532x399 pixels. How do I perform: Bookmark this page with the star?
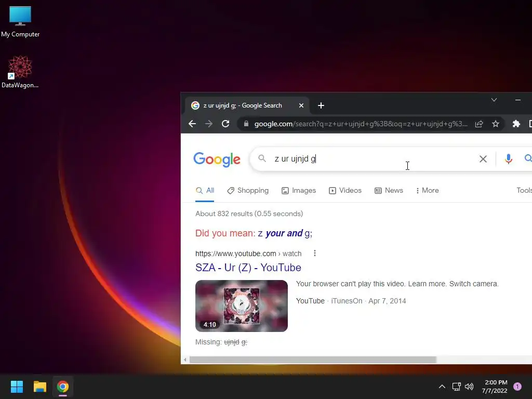(x=495, y=124)
